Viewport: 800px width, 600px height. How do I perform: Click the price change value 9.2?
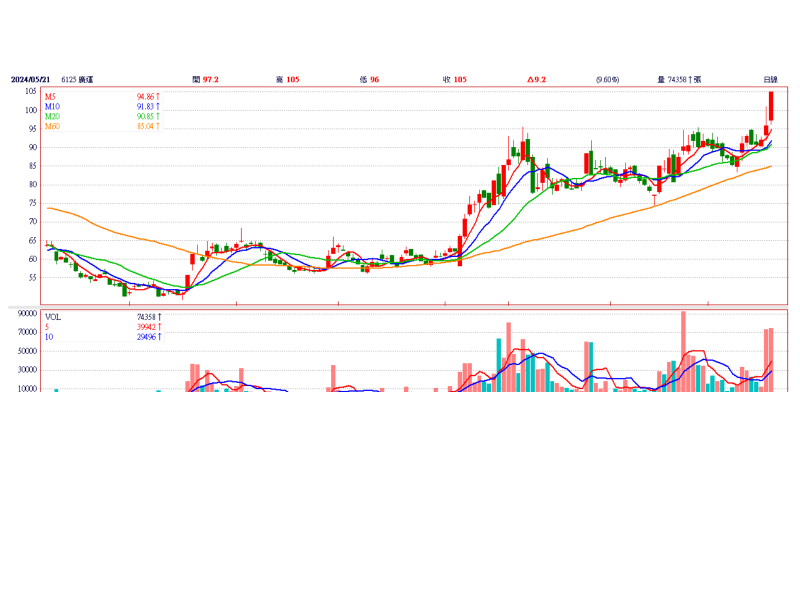tap(537, 79)
